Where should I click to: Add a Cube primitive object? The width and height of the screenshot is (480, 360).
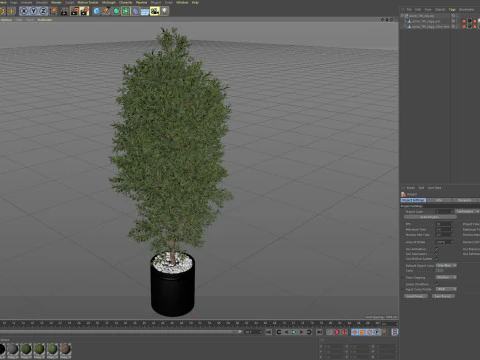97,11
